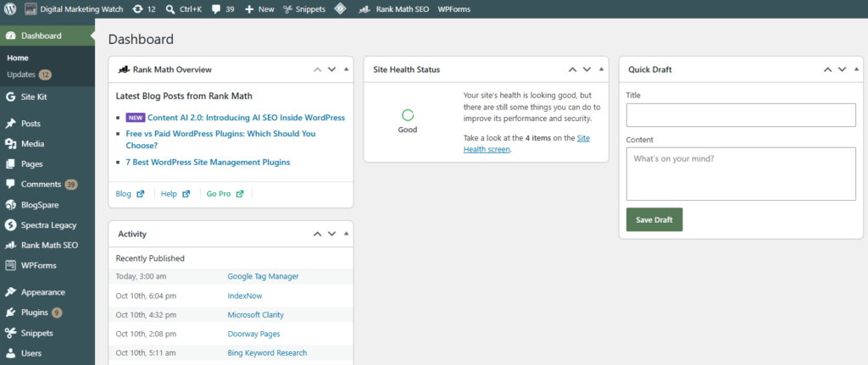The height and width of the screenshot is (365, 868).
Task: Click the Good site health status indicator
Action: click(x=408, y=121)
